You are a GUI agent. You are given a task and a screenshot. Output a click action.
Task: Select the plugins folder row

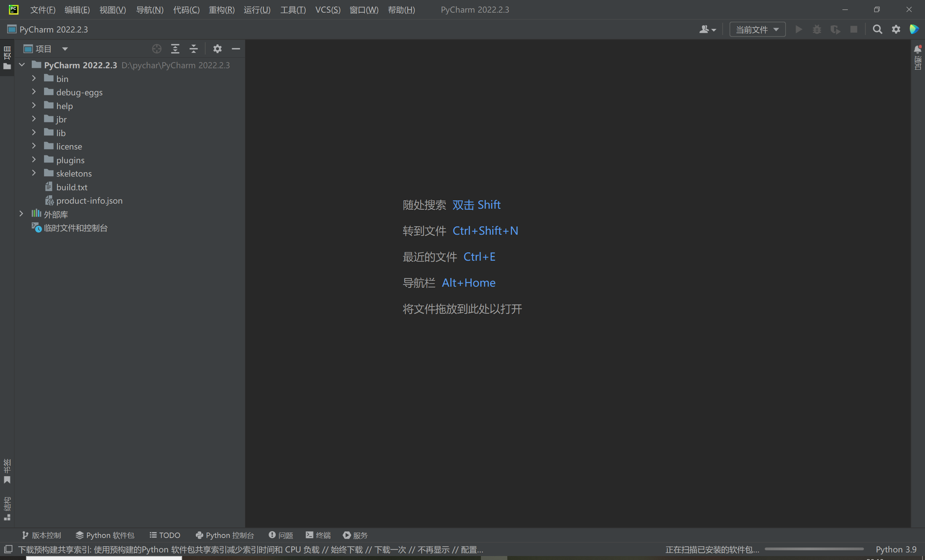(x=129, y=160)
